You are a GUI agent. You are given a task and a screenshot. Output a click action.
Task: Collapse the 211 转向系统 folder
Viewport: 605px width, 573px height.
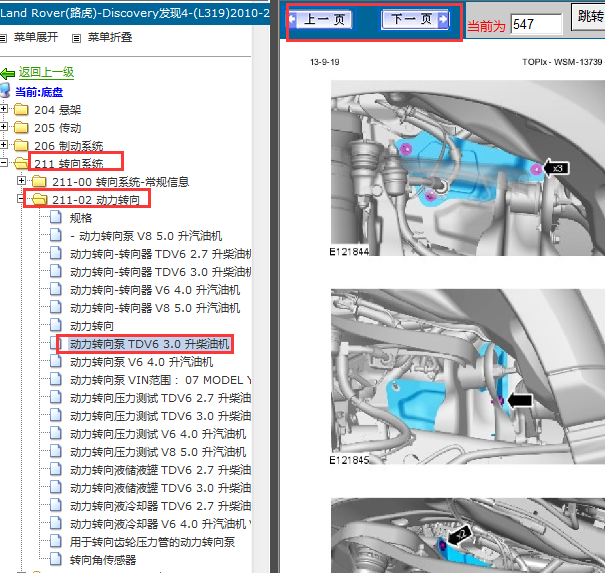[3, 163]
